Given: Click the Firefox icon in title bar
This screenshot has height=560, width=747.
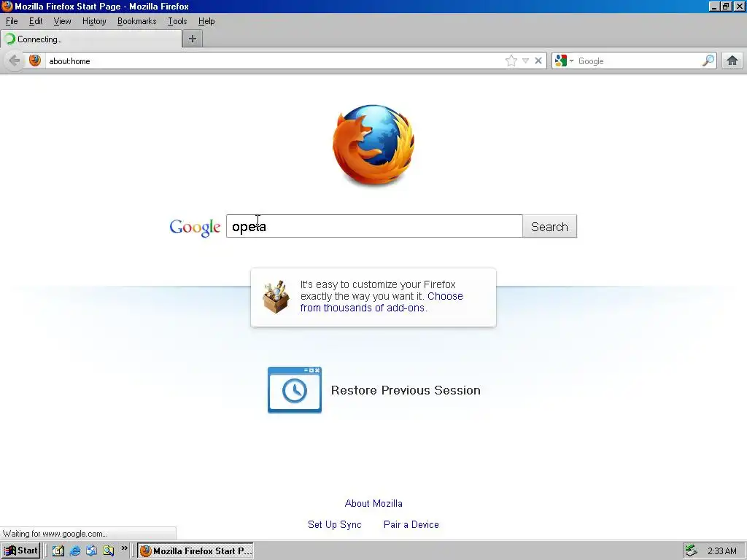Looking at the screenshot, I should click(7, 6).
